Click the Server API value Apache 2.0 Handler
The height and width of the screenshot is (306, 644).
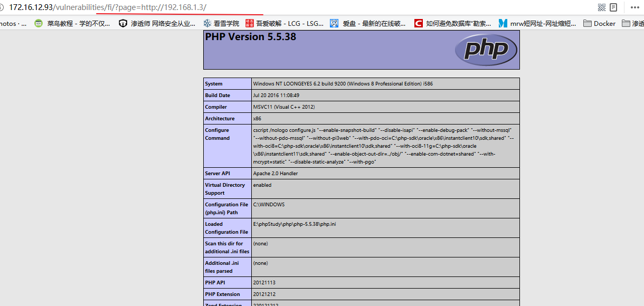click(x=275, y=174)
